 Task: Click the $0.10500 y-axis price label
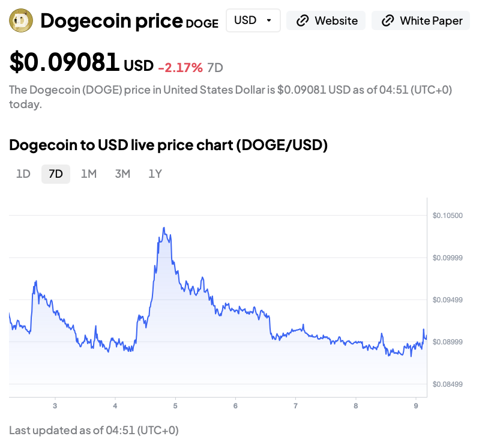(x=447, y=216)
